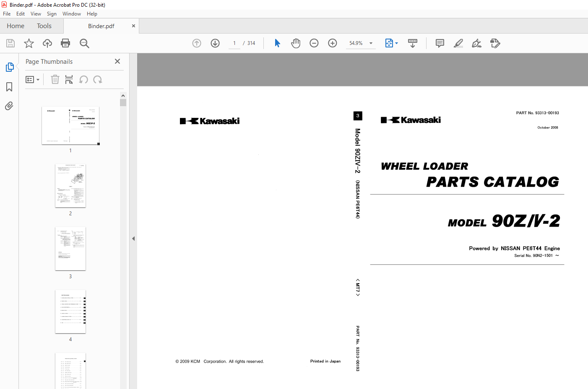Image resolution: width=588 pixels, height=389 pixels.
Task: Select page 4 thumbnail
Action: point(70,311)
